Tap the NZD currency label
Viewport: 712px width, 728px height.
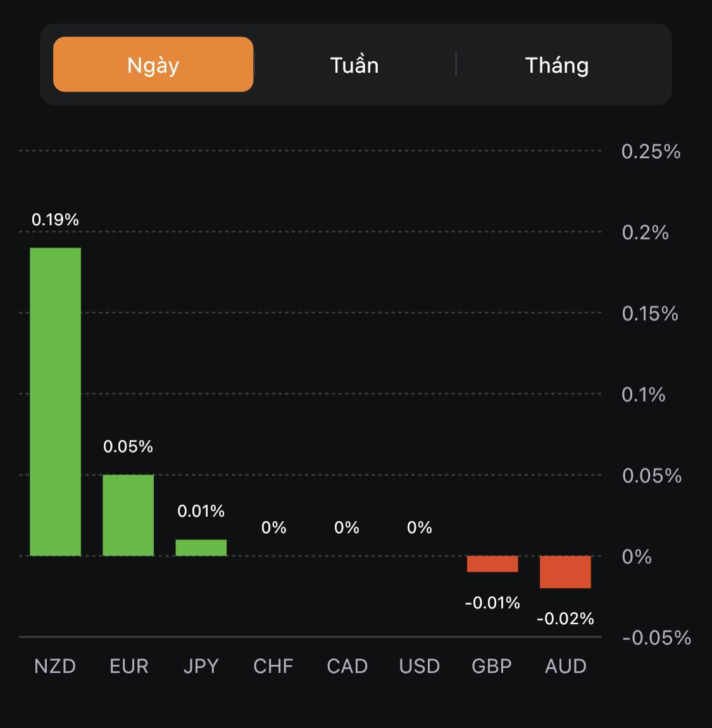point(55,666)
